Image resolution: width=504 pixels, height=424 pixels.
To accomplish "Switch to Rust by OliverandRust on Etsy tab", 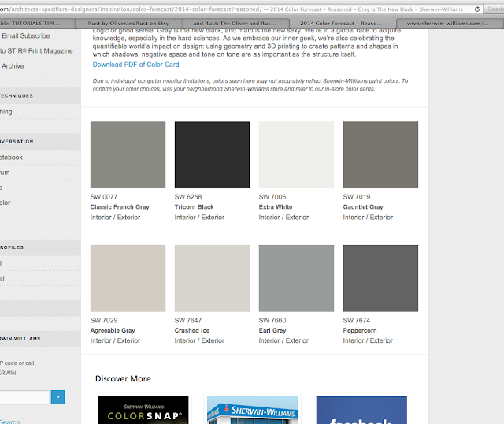I will (x=128, y=24).
